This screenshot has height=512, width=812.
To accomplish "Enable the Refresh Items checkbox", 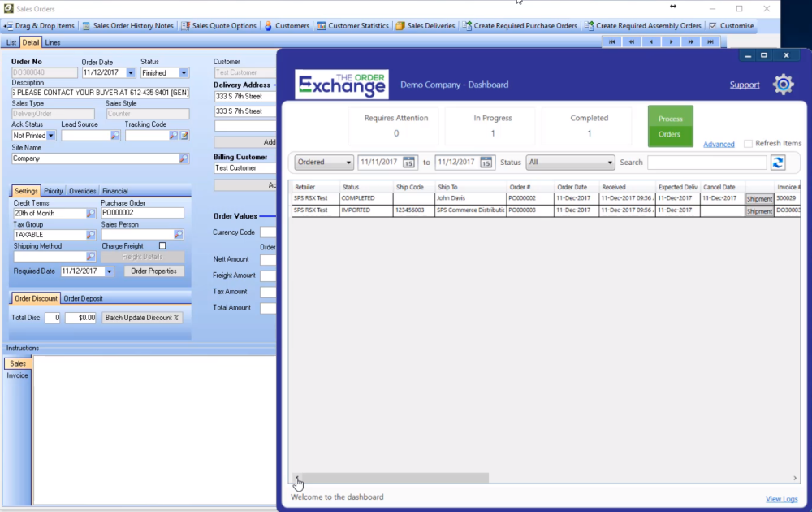I will [748, 142].
